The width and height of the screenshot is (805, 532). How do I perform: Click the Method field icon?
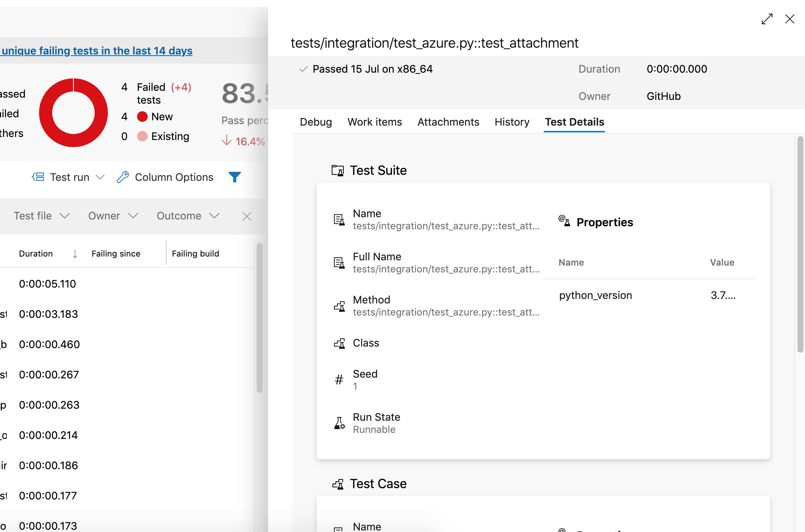point(339,306)
